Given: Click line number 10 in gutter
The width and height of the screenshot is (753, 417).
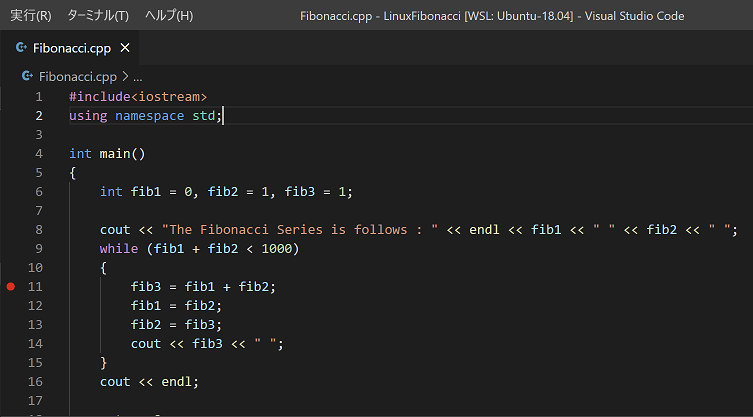Looking at the screenshot, I should 35,268.
